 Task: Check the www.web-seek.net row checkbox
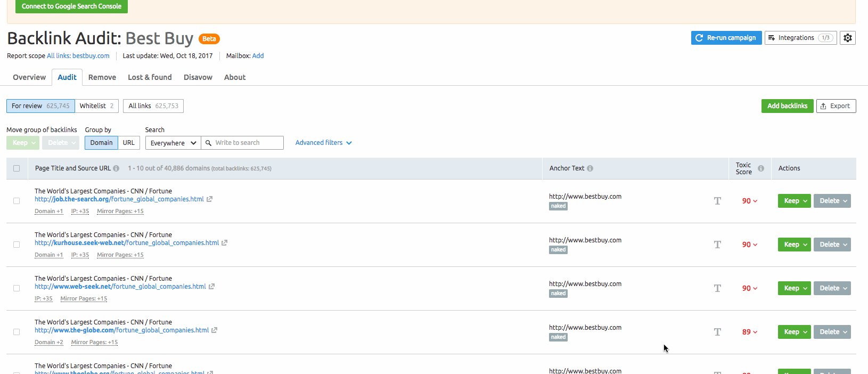pos(17,288)
